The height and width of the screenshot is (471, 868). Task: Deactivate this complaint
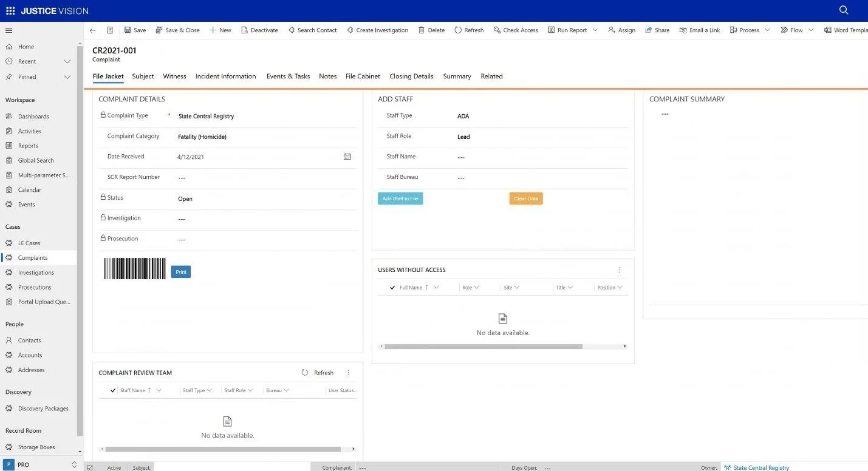pyautogui.click(x=259, y=30)
